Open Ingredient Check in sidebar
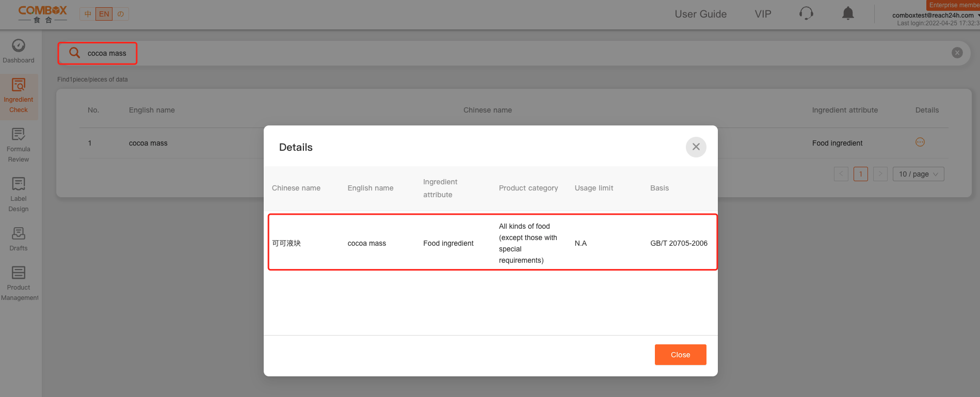Viewport: 980px width, 397px height. point(19,97)
